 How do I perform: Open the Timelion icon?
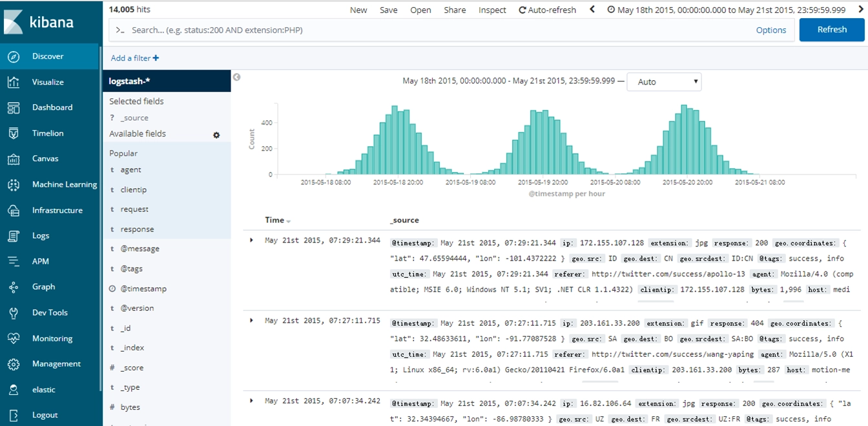point(14,133)
